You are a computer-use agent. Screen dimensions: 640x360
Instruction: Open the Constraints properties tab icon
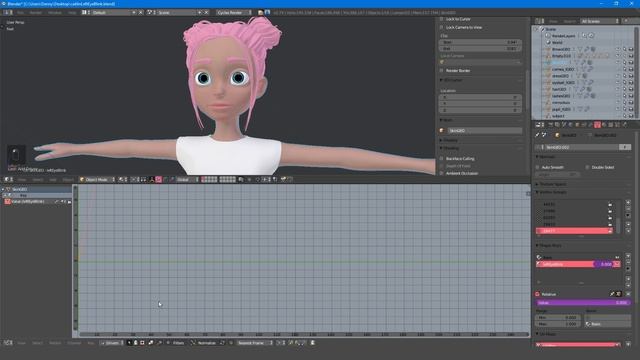coord(583,124)
